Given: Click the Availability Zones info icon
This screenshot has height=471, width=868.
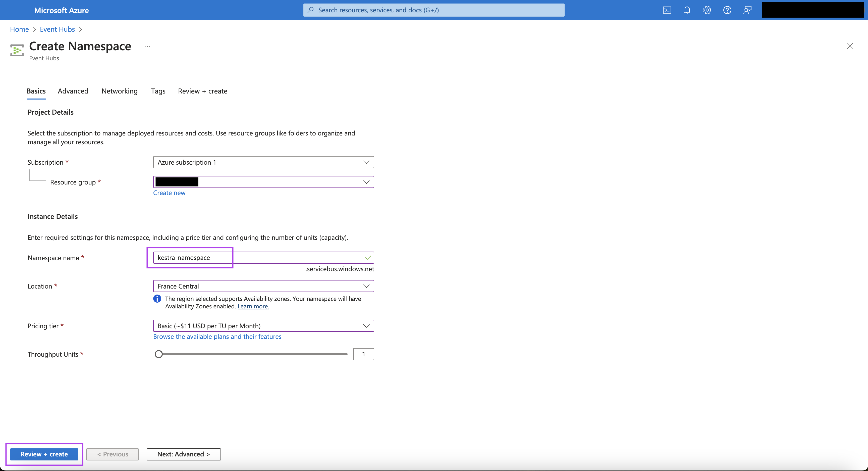Looking at the screenshot, I should tap(157, 298).
